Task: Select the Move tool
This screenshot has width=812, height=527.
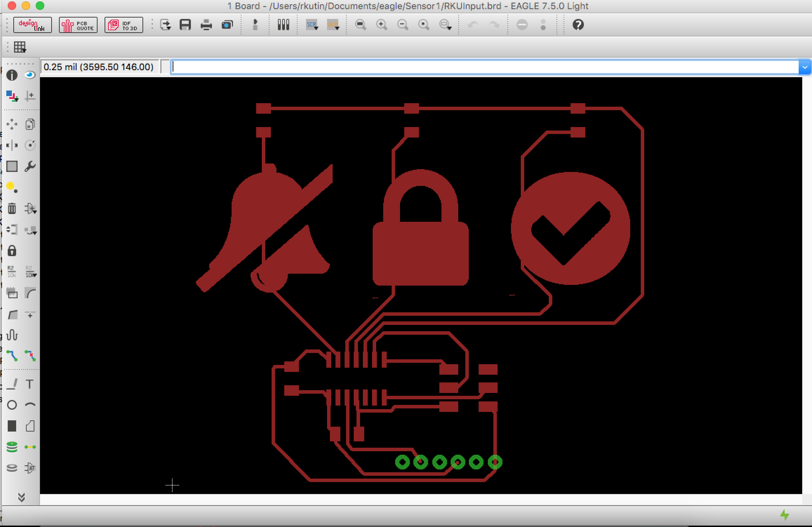Action: [12, 124]
